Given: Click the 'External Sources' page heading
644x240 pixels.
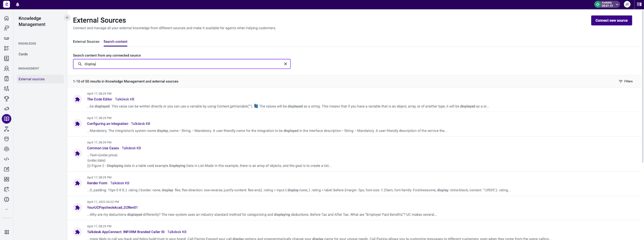Looking at the screenshot, I should [x=99, y=20].
